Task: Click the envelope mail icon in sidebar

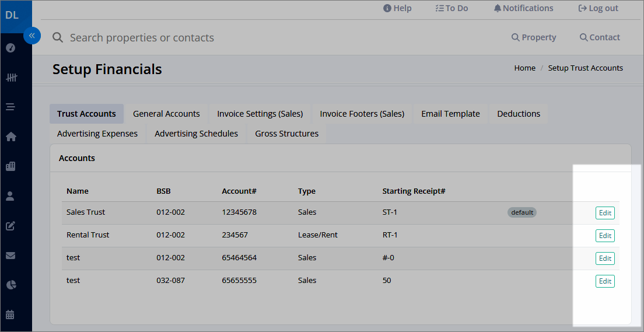Action: point(10,256)
